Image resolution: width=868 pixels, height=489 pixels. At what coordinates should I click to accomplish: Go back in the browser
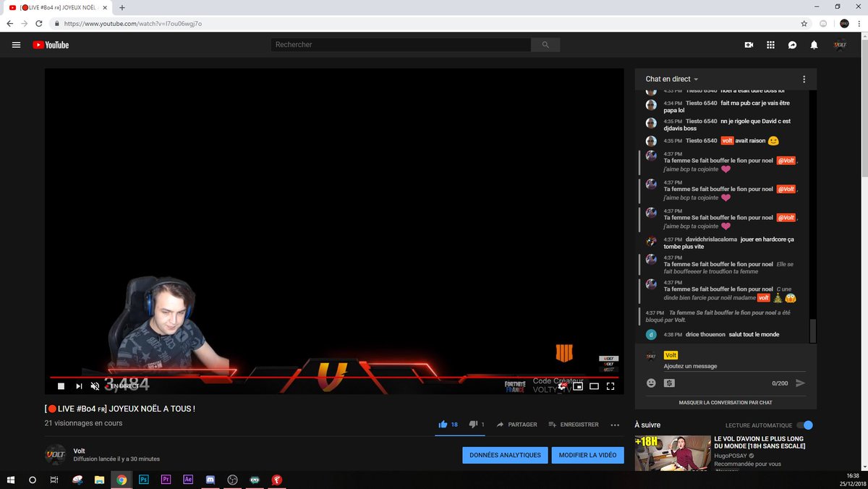pyautogui.click(x=9, y=23)
